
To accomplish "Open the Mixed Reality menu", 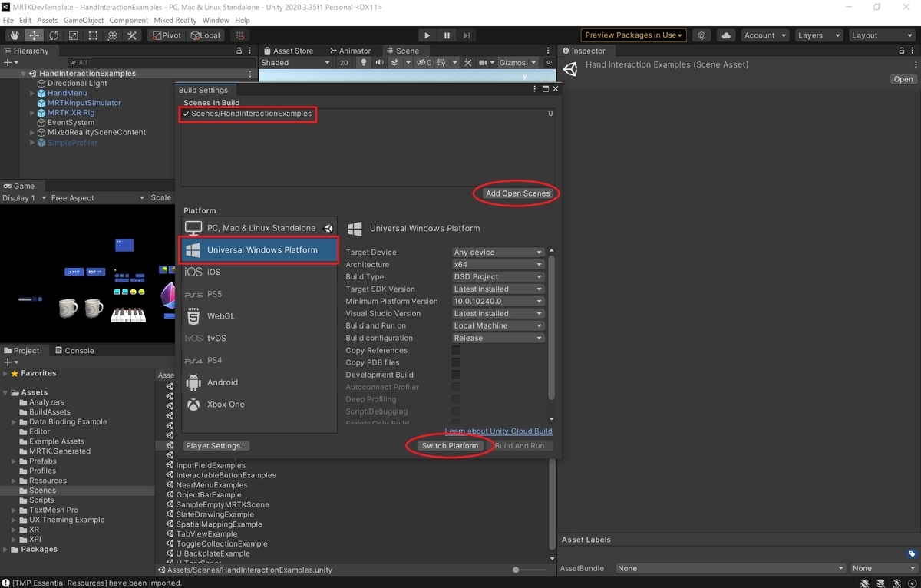I will click(175, 20).
